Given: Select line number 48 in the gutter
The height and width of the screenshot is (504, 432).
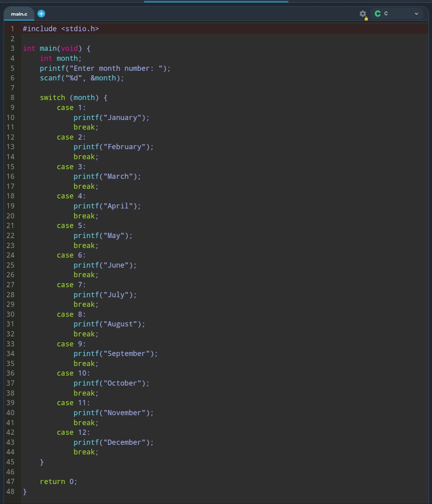Looking at the screenshot, I should (x=10, y=491).
